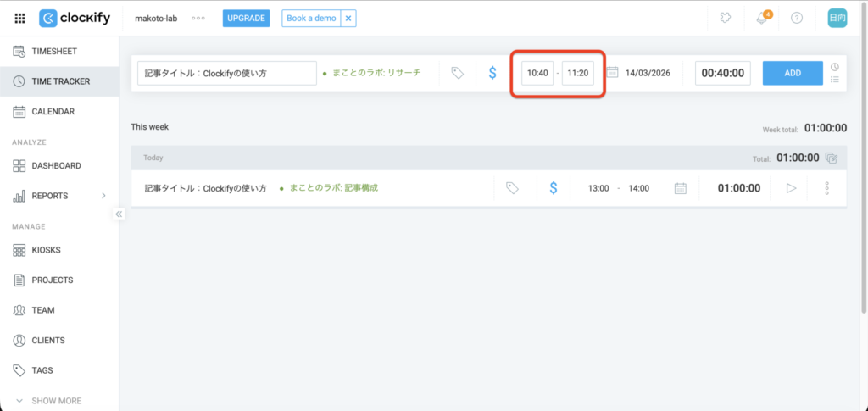
Task: Toggle billable dollar sign on logged entry
Action: (x=554, y=188)
